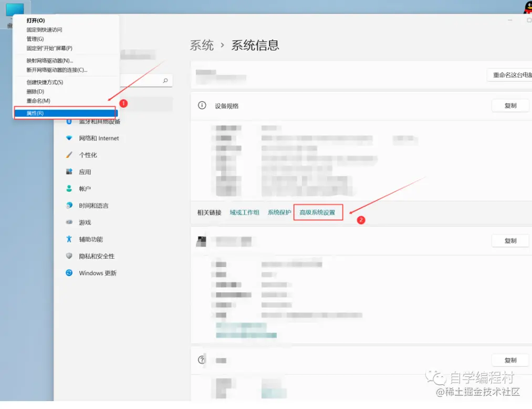Image resolution: width=532 pixels, height=409 pixels.
Task: Go to 游戏 settings
Action: tap(85, 222)
